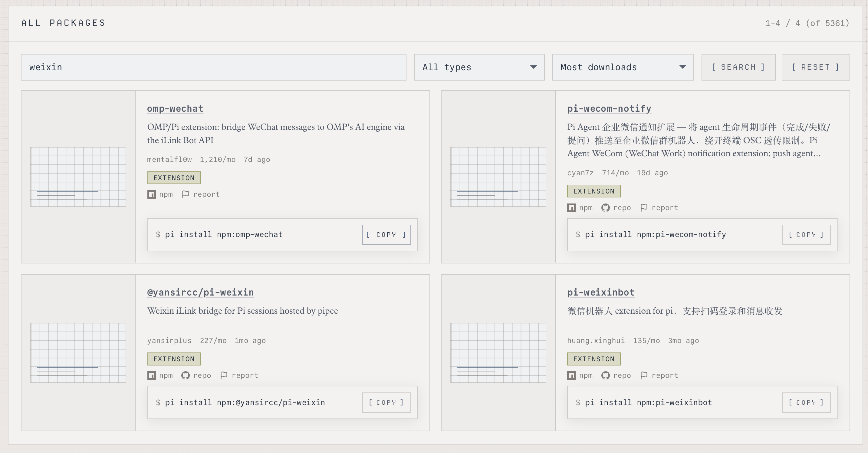Click the EXTENSION tag on pi-weixinbot
This screenshot has height=453, width=868.
tap(594, 359)
